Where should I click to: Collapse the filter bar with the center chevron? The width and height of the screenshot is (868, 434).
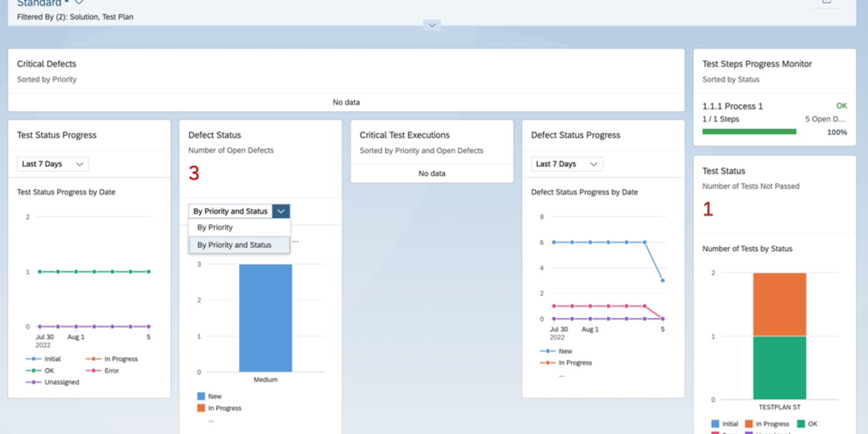pos(432,25)
